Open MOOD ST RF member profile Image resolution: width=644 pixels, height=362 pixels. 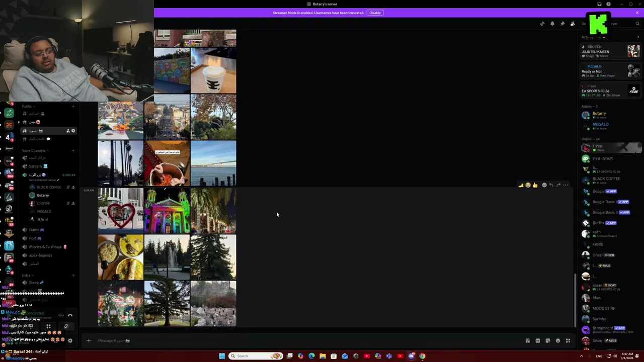click(611, 308)
